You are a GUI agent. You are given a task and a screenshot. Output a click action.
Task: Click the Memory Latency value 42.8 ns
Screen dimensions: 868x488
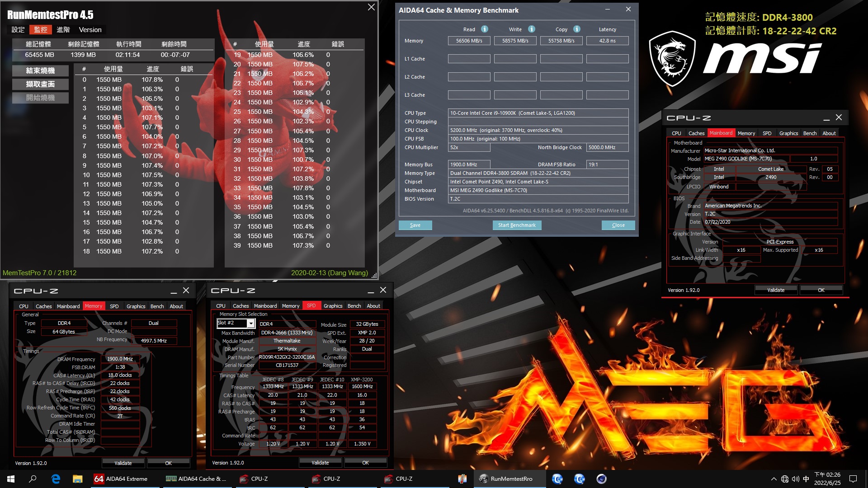(607, 41)
